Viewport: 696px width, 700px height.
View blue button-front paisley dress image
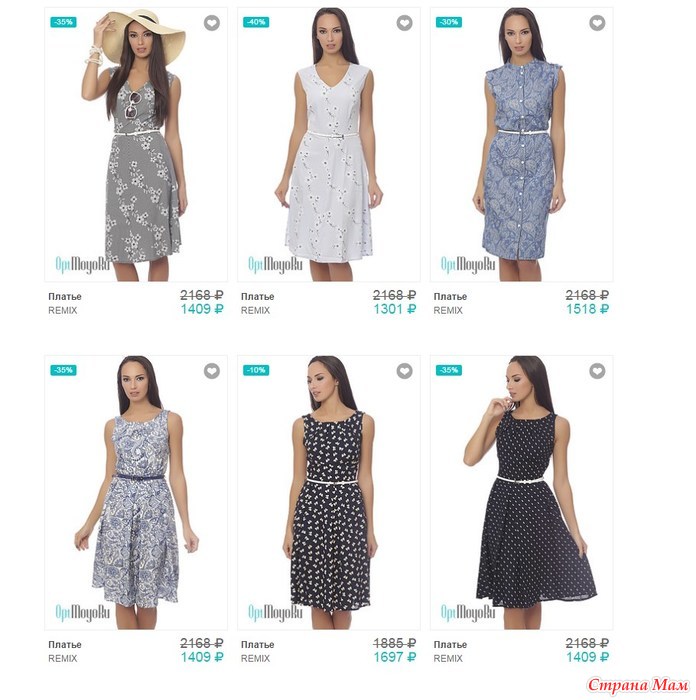521,144
